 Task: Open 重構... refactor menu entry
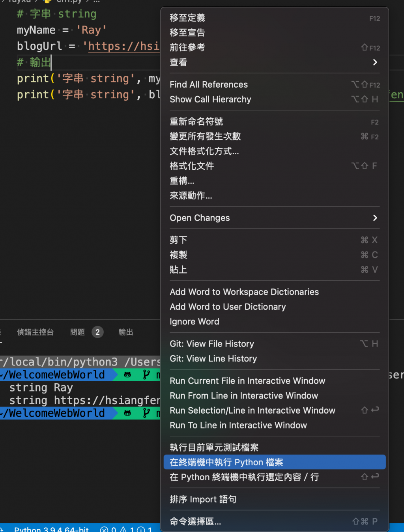click(275, 181)
